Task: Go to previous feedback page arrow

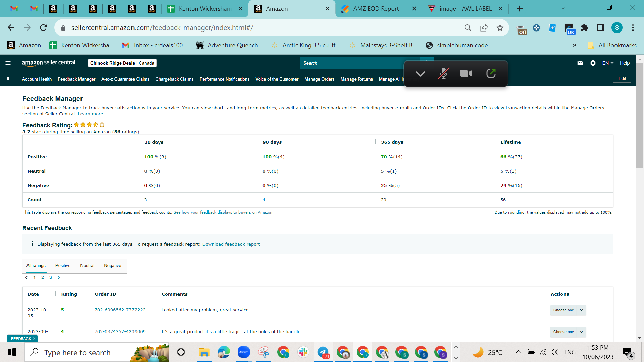Action: (26, 277)
